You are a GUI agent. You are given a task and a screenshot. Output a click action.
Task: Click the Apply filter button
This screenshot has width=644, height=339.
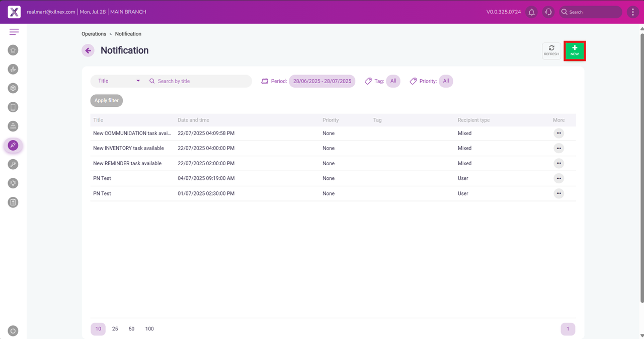[107, 101]
